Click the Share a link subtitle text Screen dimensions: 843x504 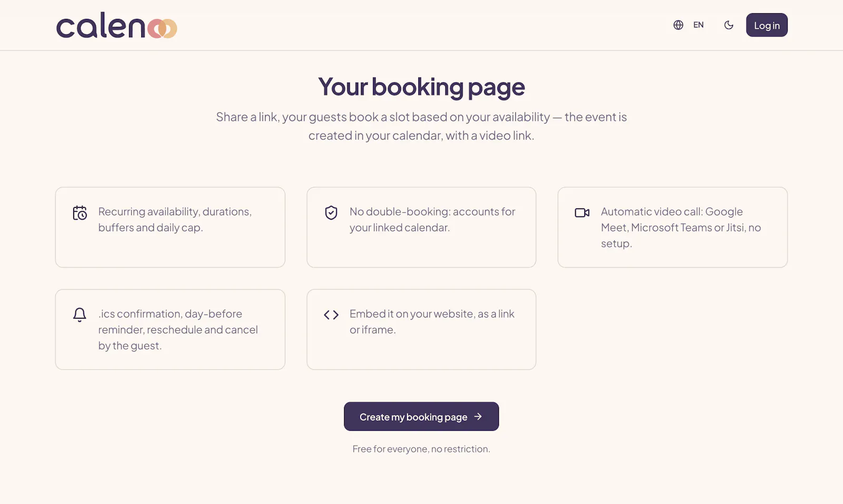click(x=421, y=126)
